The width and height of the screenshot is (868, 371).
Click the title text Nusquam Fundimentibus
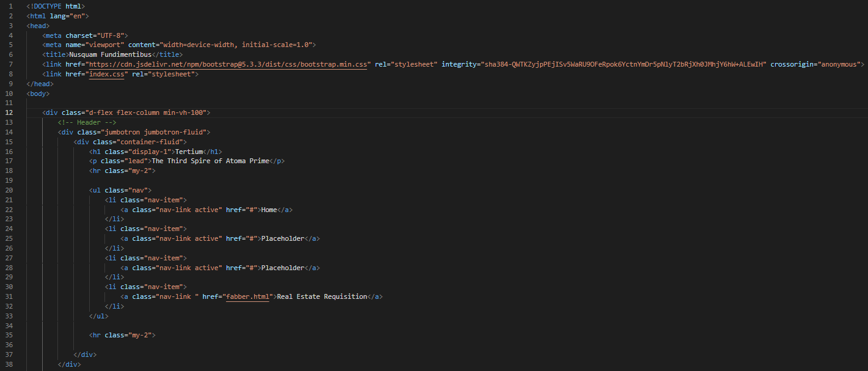tap(110, 54)
